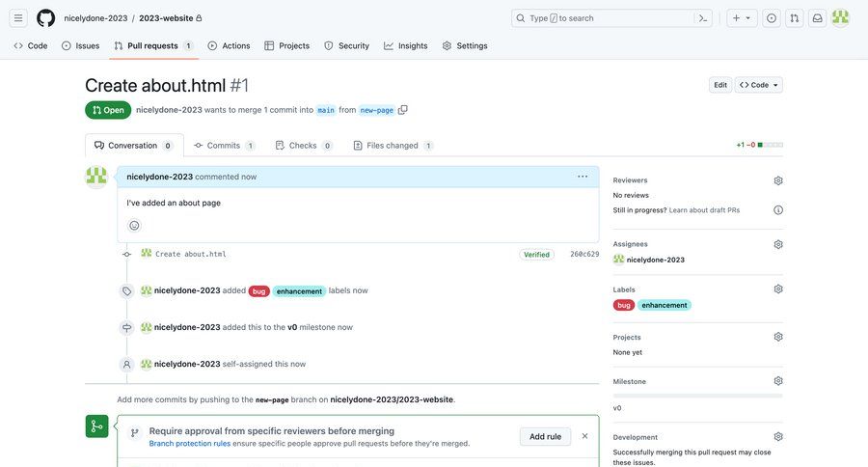Open the Actions repository tab
868x467 pixels.
click(x=230, y=46)
